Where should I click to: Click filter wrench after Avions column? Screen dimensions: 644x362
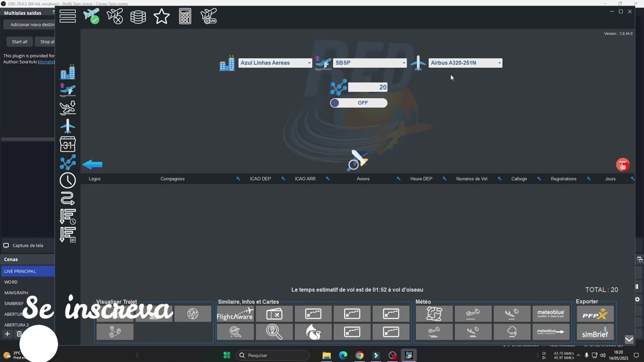(398, 178)
